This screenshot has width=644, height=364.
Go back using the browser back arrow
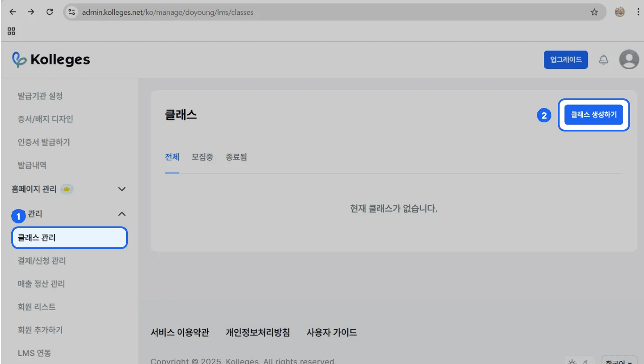coord(13,12)
